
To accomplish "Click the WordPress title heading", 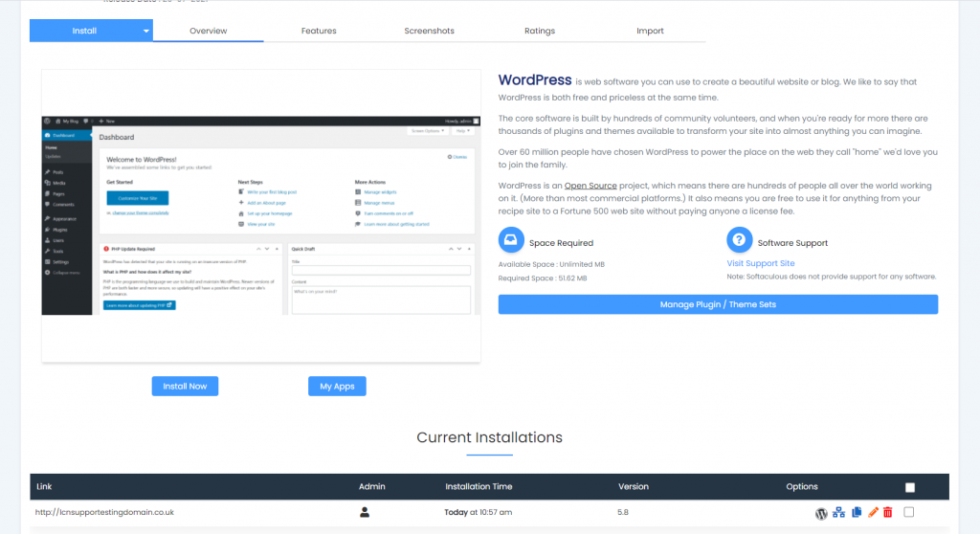I will coord(535,80).
